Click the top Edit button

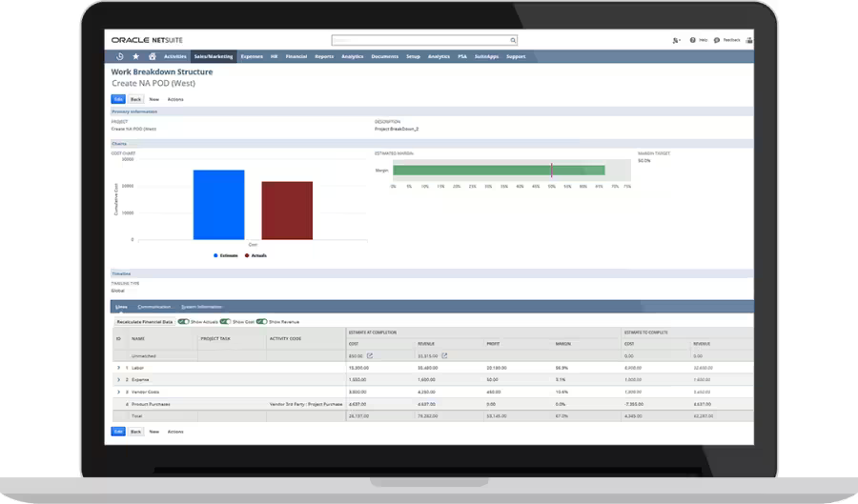pyautogui.click(x=118, y=99)
